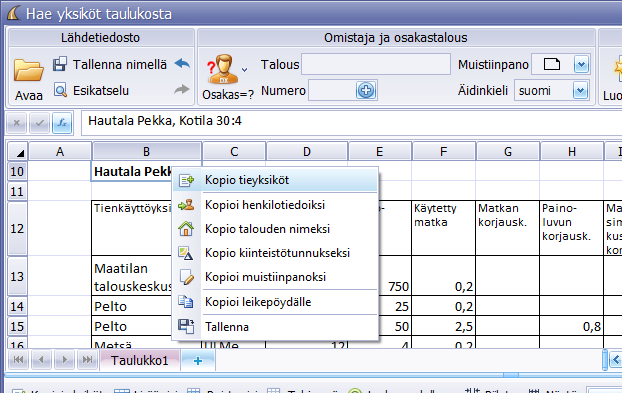The width and height of the screenshot is (622, 393).
Task: Choose Kopio kiinteistötunnukseksi menu item
Action: [x=275, y=253]
